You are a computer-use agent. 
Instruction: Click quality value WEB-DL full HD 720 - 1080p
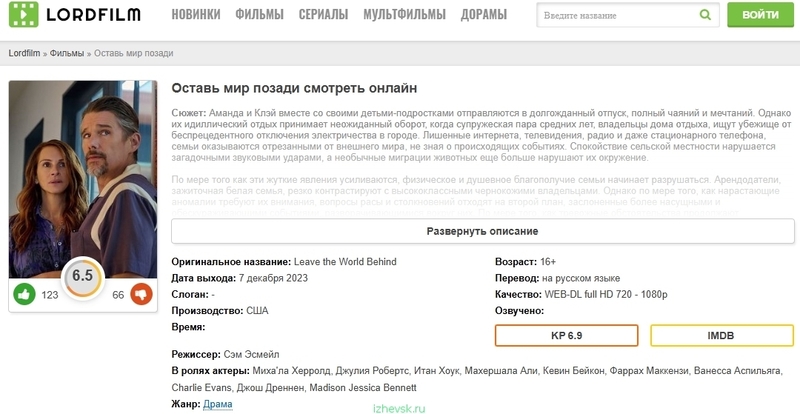point(606,295)
